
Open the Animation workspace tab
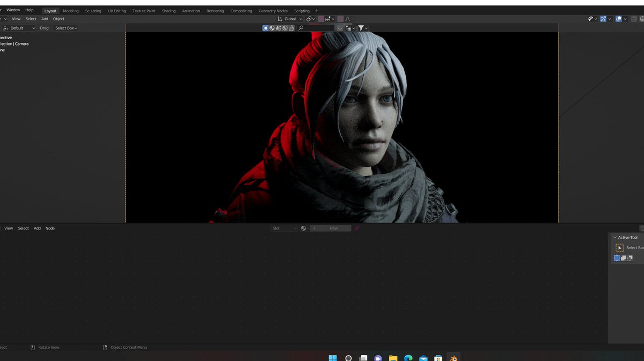click(x=191, y=11)
